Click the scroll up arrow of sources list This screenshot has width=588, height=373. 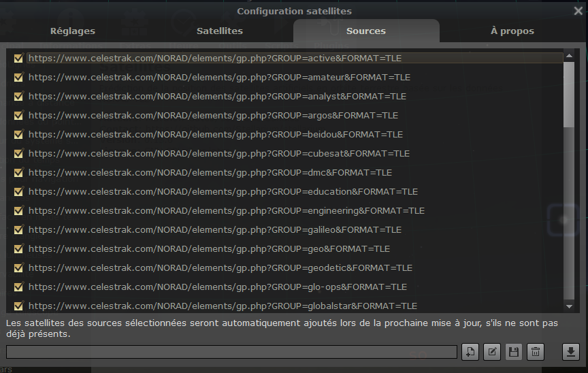(569, 56)
